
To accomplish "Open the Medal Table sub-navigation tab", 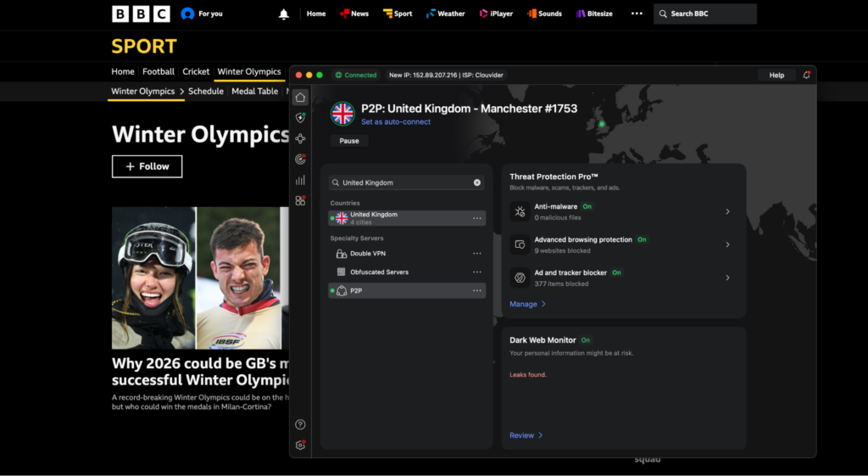I will pyautogui.click(x=254, y=92).
